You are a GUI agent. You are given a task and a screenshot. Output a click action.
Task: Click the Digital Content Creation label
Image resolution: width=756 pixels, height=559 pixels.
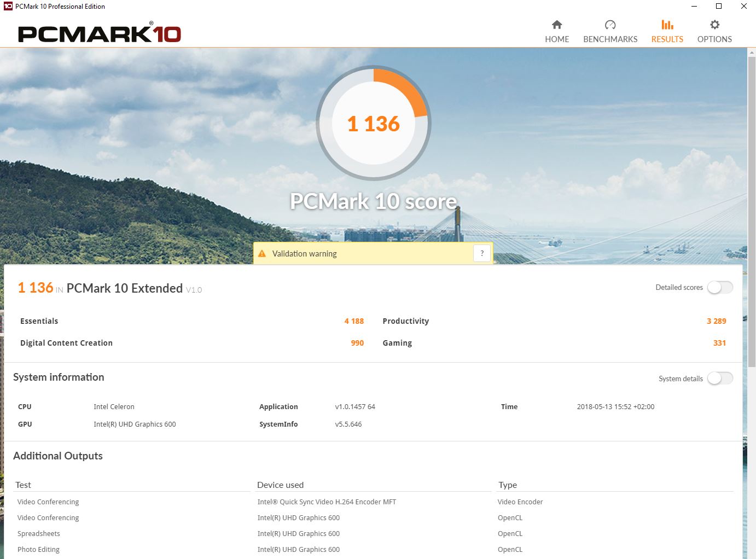pyautogui.click(x=66, y=343)
